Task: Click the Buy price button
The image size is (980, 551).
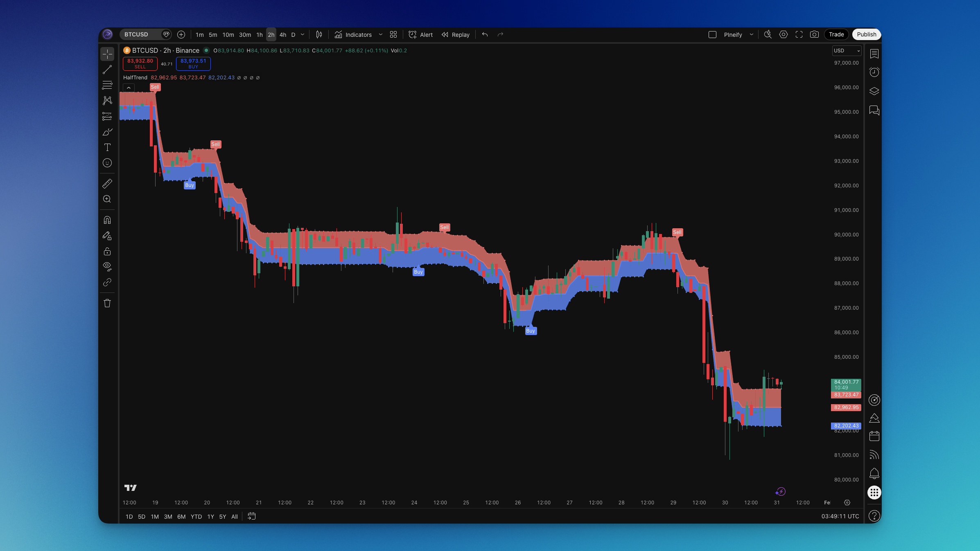Action: point(193,64)
